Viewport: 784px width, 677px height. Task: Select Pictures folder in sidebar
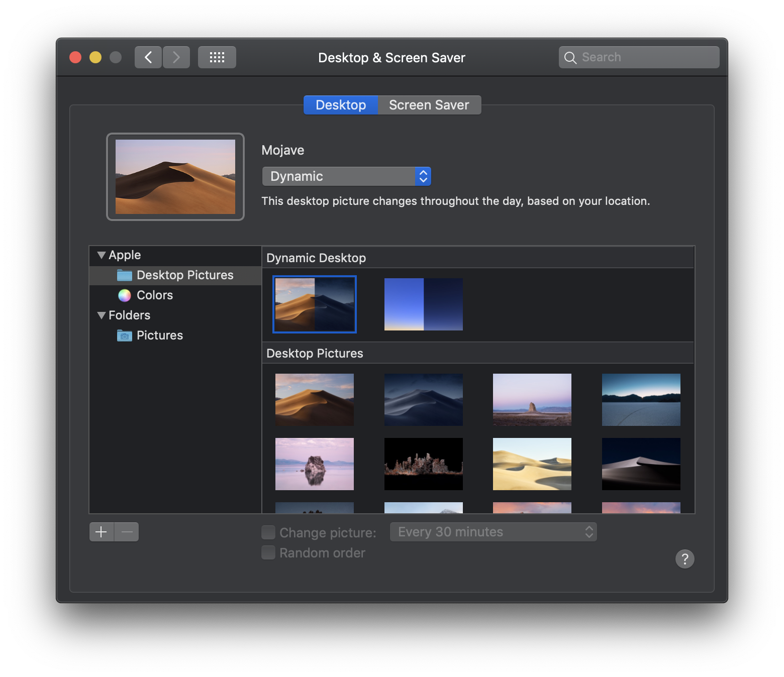tap(175, 335)
